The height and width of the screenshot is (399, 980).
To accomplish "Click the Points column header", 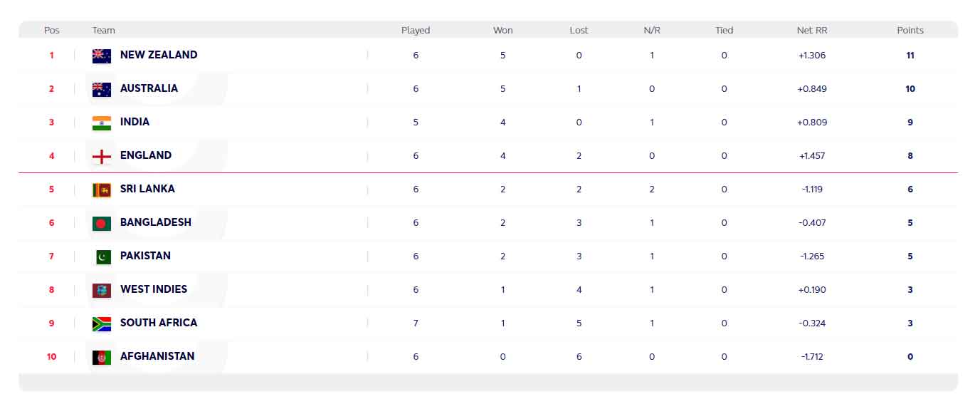I will [x=910, y=31].
